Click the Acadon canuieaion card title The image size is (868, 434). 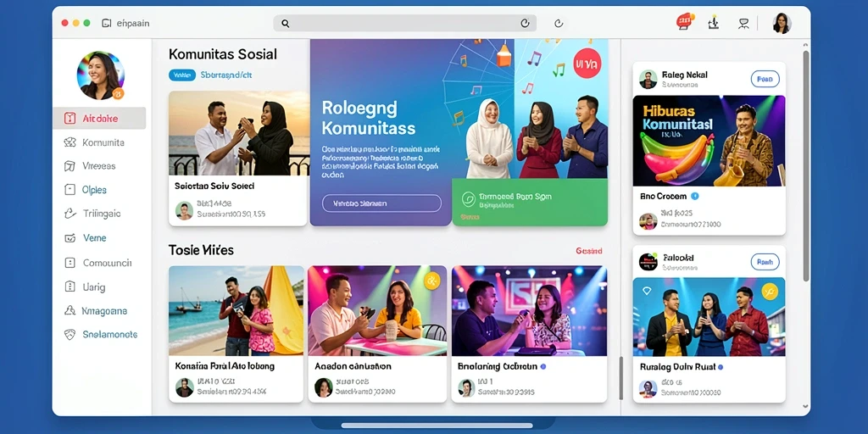click(353, 366)
